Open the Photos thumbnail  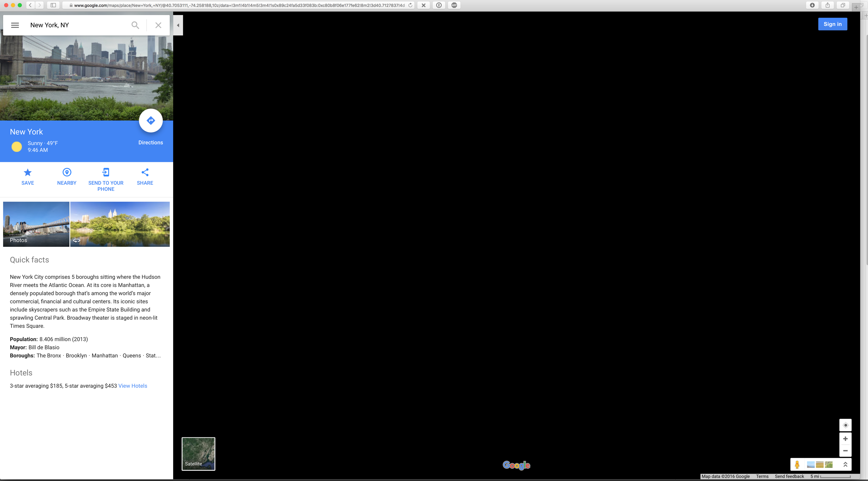click(36, 224)
